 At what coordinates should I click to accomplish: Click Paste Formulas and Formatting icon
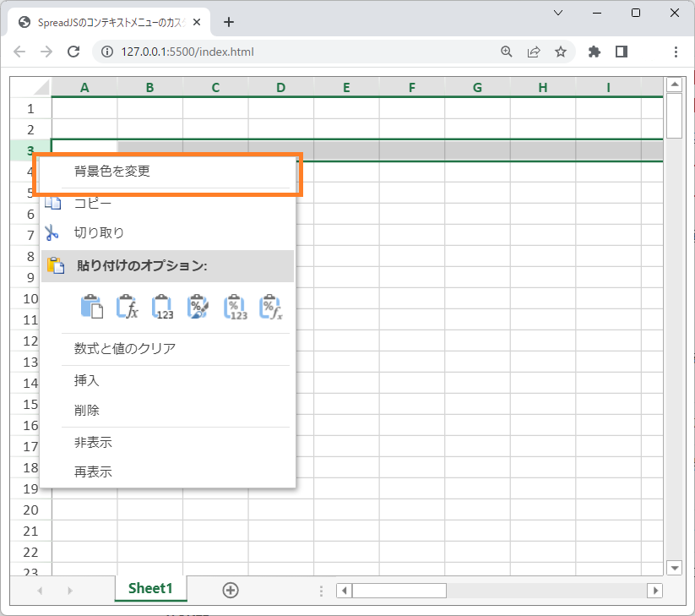tap(270, 307)
